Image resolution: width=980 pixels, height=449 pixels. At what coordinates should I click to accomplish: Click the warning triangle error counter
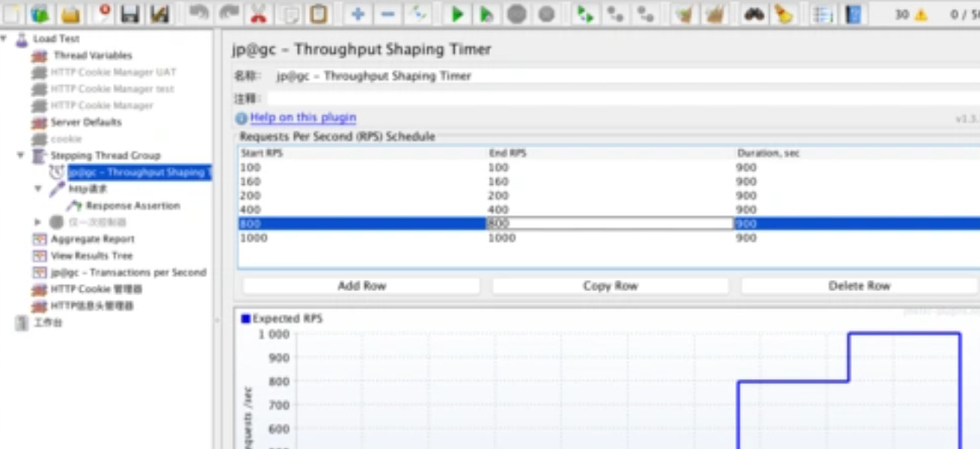point(920,14)
